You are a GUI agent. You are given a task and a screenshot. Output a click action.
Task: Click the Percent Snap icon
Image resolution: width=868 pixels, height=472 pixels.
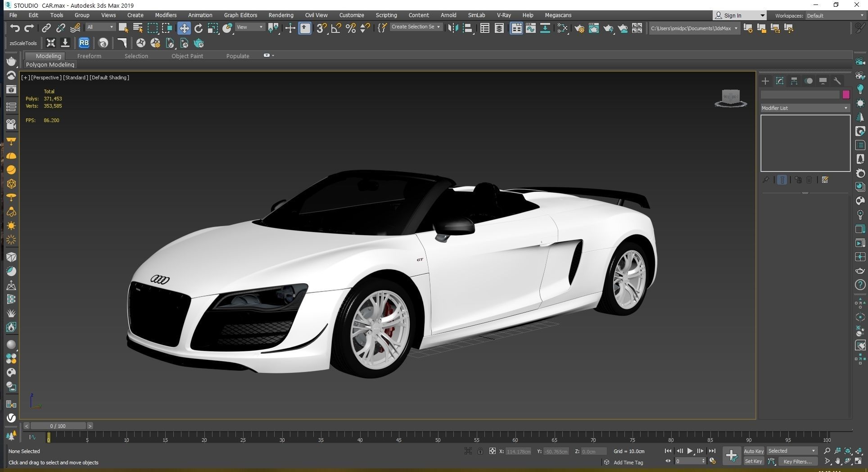pos(351,28)
